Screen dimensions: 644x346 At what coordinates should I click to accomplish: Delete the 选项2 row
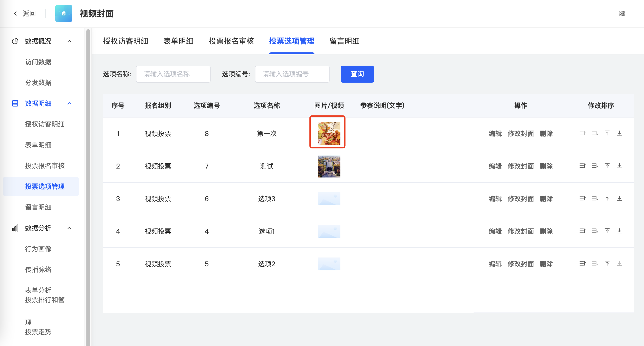[x=546, y=264]
